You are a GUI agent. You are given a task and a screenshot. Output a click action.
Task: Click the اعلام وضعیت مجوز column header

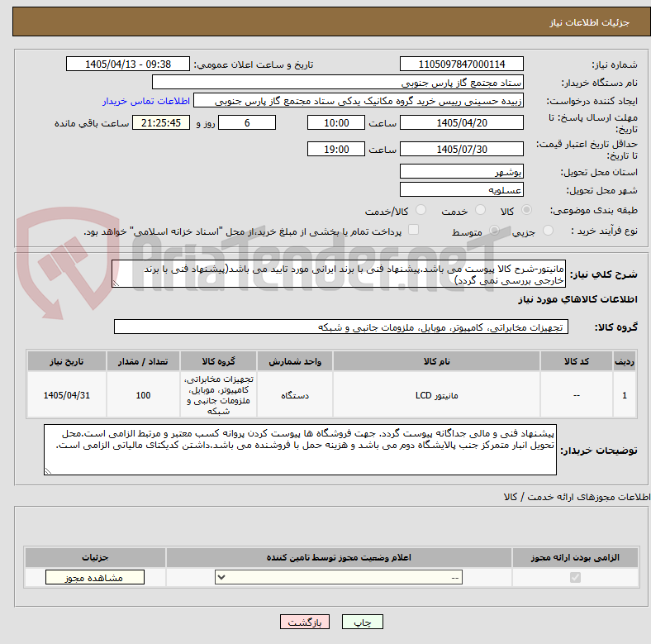[339, 557]
